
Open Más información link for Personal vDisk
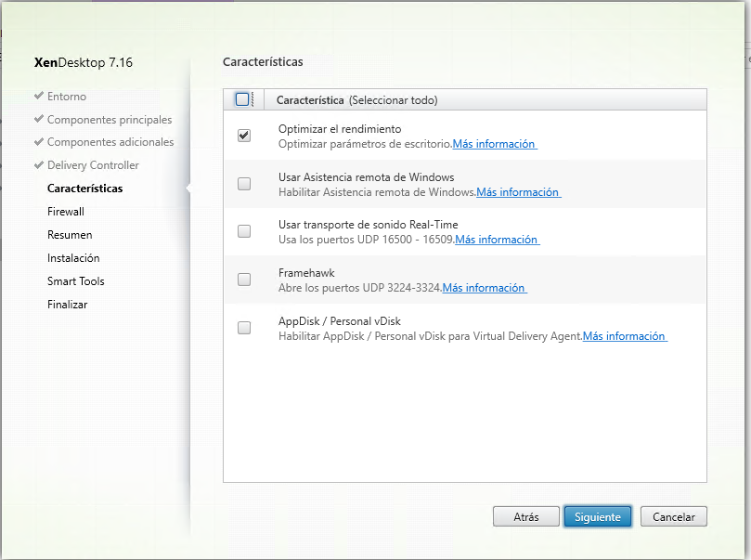coord(625,336)
